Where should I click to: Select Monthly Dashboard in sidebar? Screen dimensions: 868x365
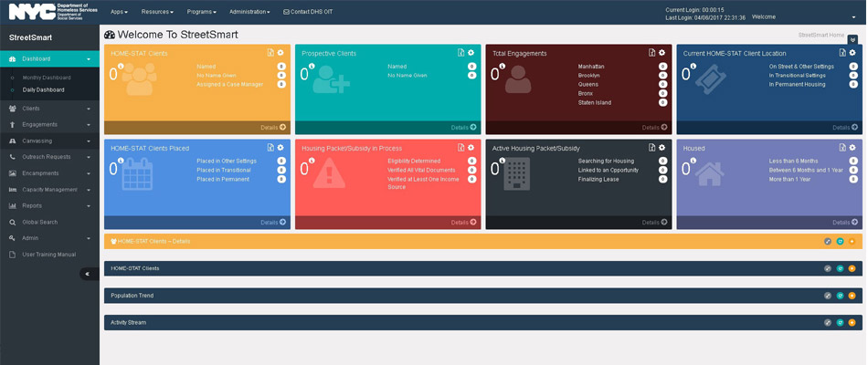pyautogui.click(x=47, y=78)
